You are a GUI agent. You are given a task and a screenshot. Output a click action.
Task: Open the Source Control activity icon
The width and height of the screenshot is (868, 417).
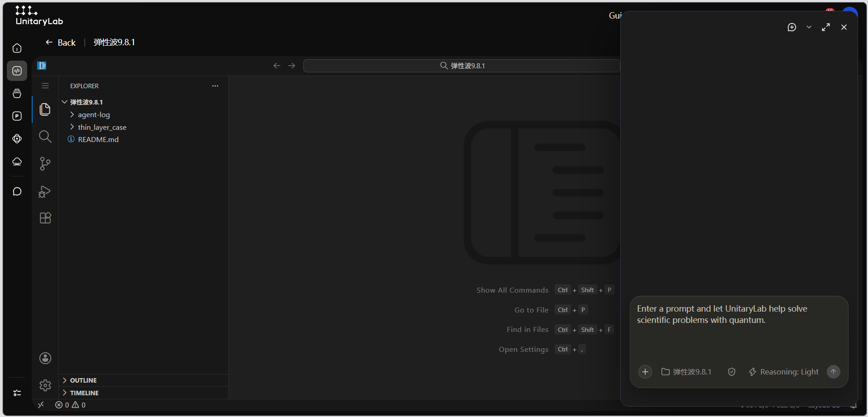point(45,164)
